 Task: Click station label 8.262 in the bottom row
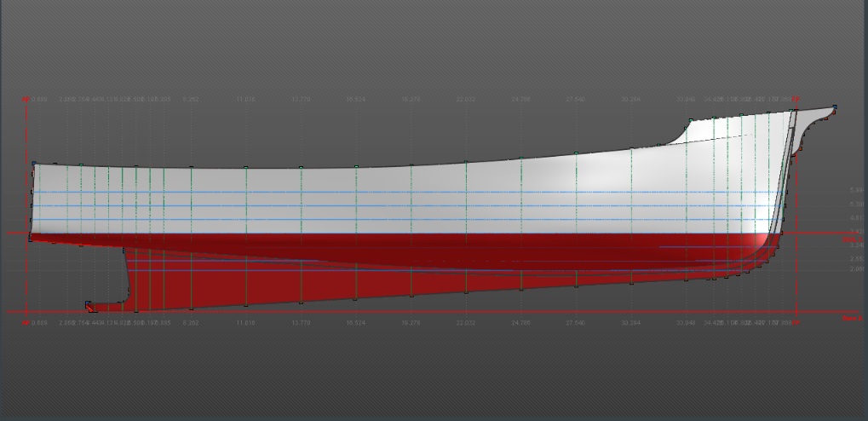[191, 322]
